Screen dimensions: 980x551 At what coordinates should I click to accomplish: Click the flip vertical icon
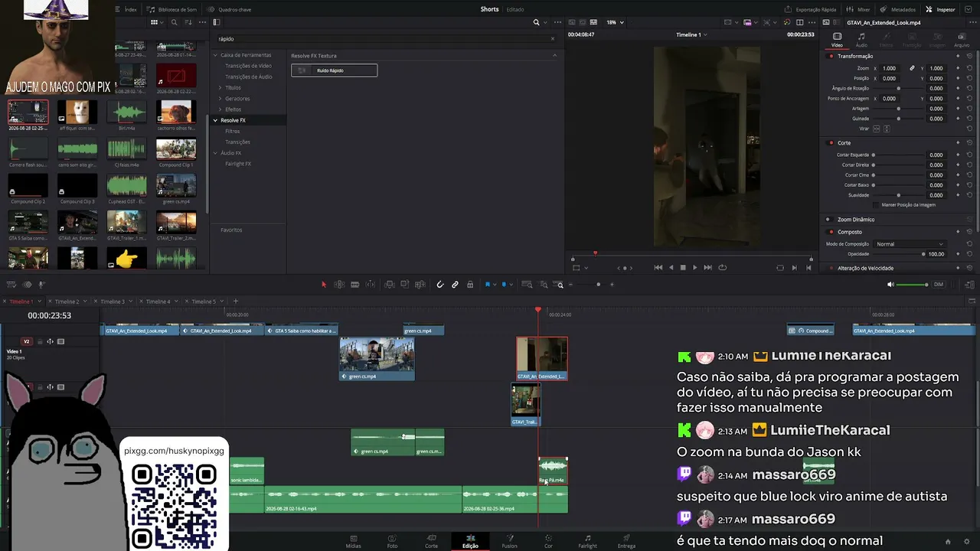(886, 129)
